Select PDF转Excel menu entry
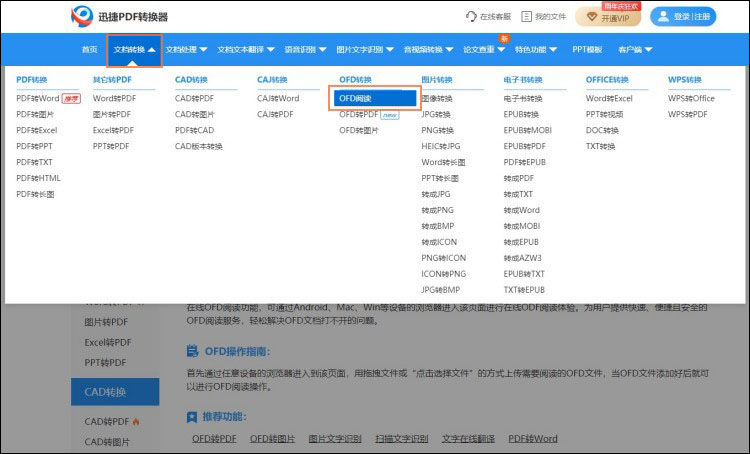Viewport: 750px width, 454px height. (x=36, y=130)
